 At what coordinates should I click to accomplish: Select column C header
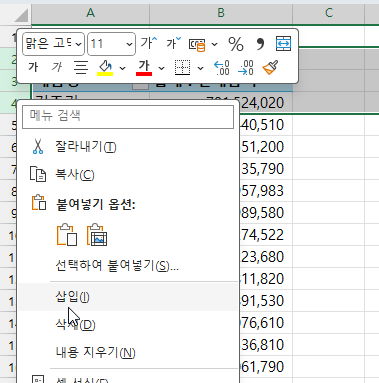tap(329, 13)
